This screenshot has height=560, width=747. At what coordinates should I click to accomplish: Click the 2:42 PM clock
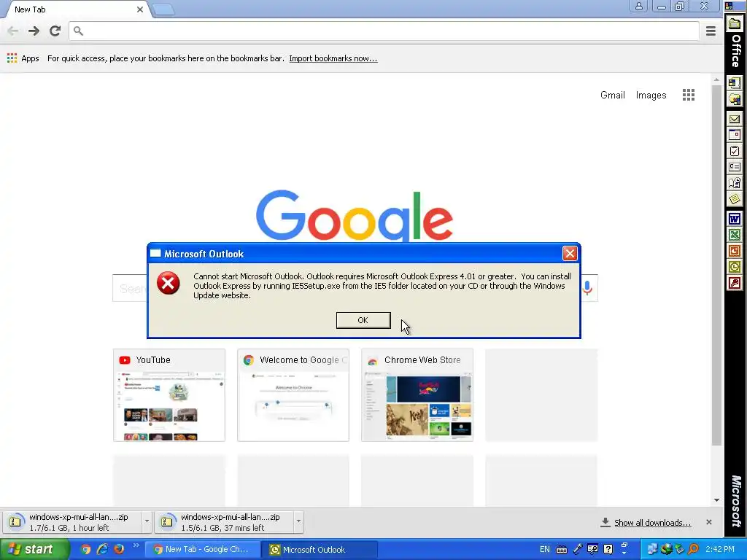pos(720,549)
